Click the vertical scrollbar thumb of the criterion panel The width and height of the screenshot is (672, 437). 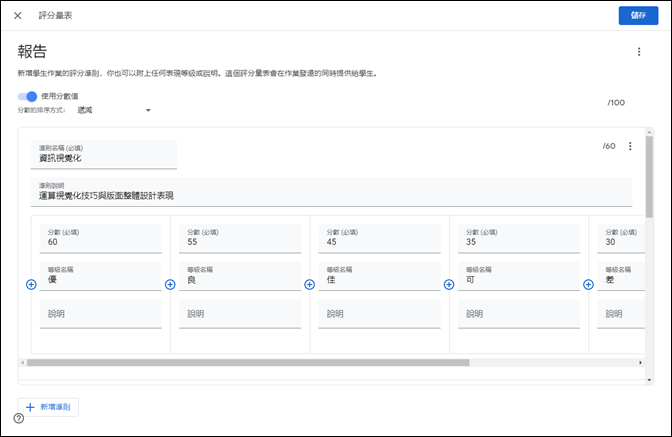coord(649,177)
